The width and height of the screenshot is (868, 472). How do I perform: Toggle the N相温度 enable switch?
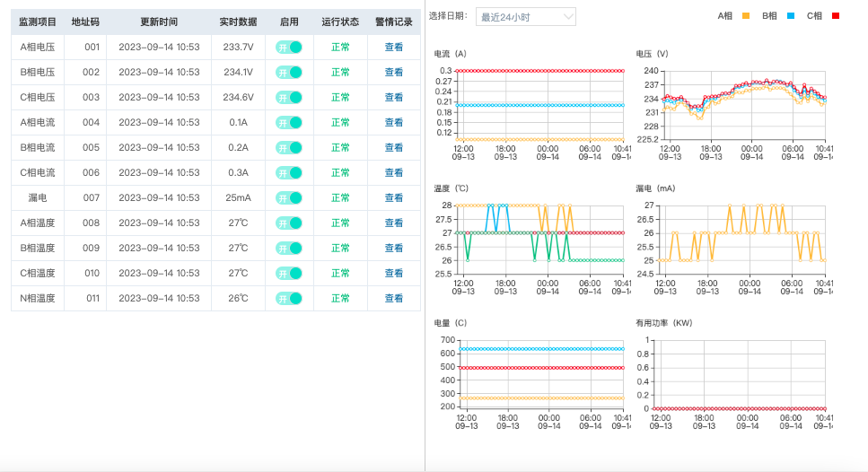point(289,299)
